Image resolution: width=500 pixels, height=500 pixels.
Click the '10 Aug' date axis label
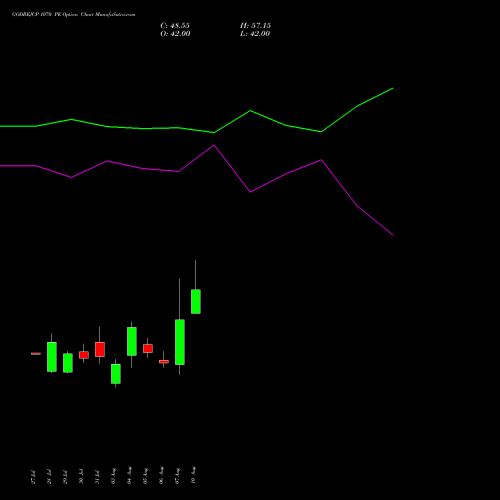(193, 475)
